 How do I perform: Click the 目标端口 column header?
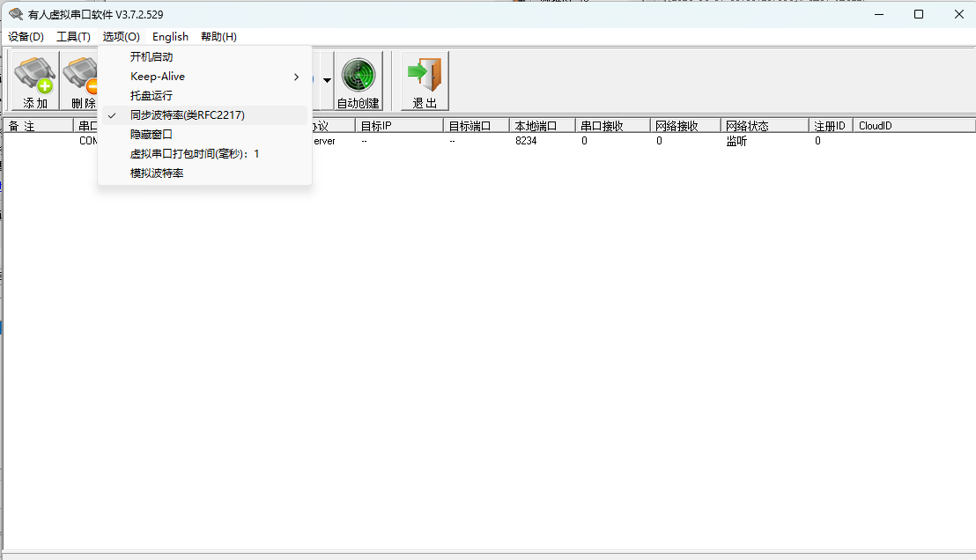[477, 126]
